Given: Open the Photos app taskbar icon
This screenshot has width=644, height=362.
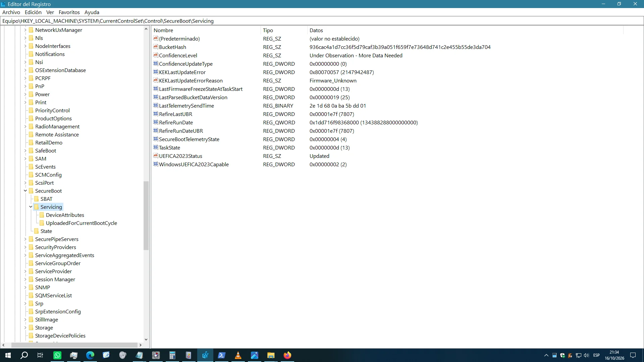Looking at the screenshot, I should pyautogui.click(x=254, y=355).
